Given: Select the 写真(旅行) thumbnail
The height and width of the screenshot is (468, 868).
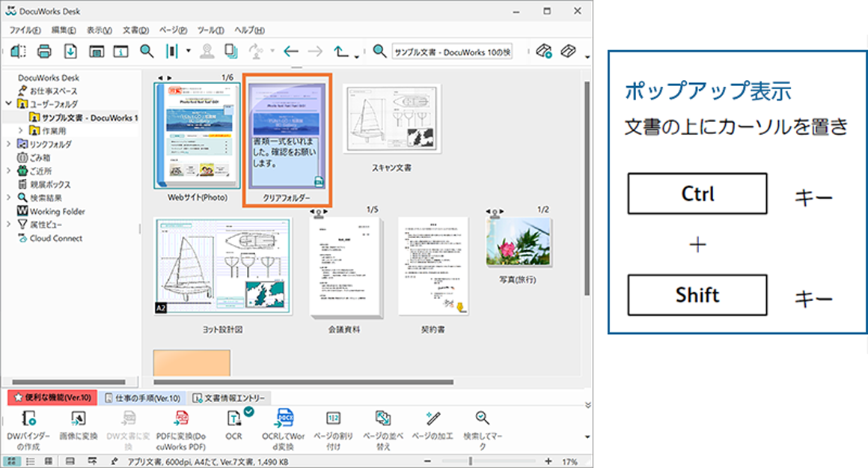Looking at the screenshot, I should (x=519, y=243).
